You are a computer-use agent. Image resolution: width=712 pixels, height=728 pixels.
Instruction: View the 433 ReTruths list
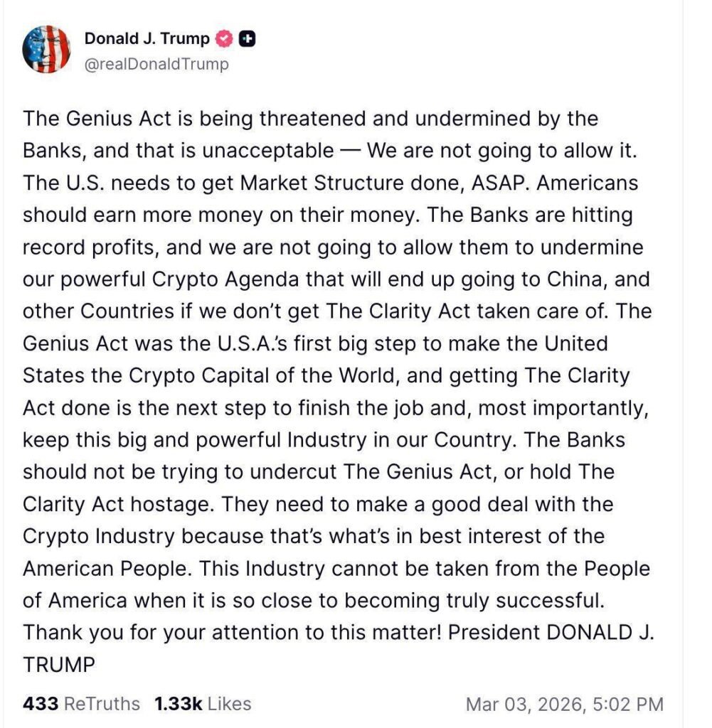81,704
